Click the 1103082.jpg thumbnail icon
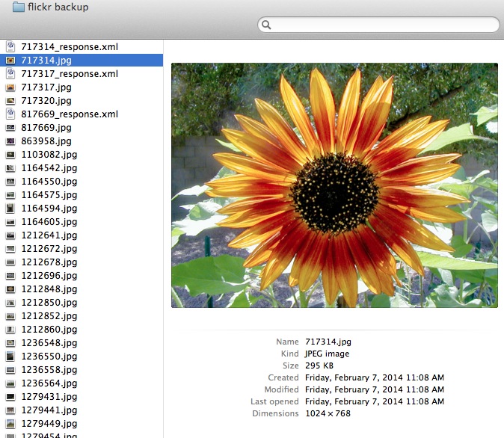Viewport: 504px width, 438px height. tap(10, 155)
